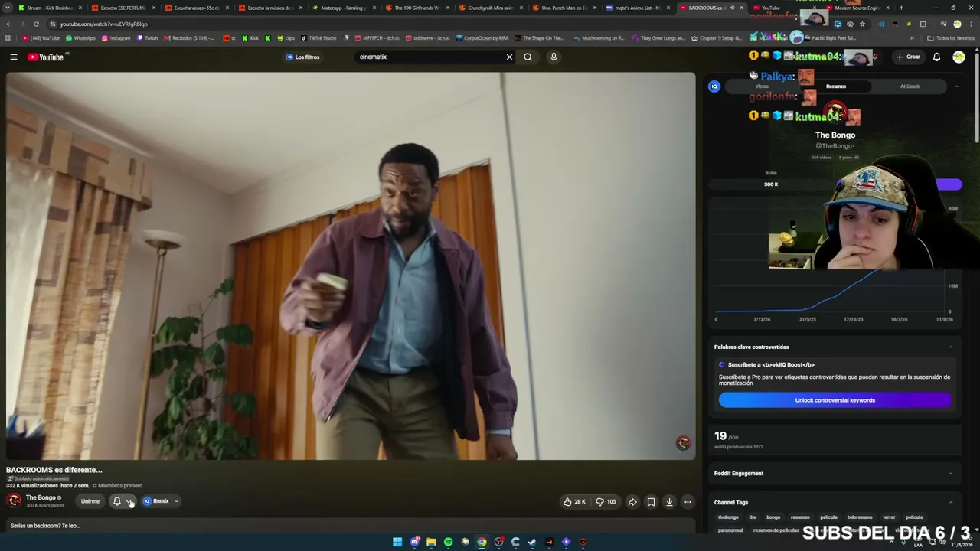Open YouTube notifications bell in header

click(x=936, y=57)
